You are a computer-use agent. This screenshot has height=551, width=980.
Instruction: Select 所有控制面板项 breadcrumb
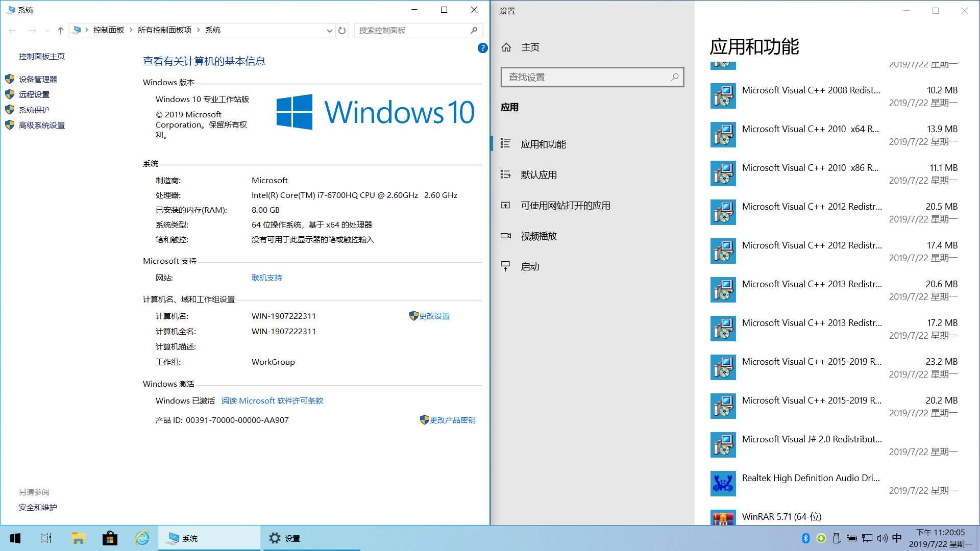click(x=164, y=30)
